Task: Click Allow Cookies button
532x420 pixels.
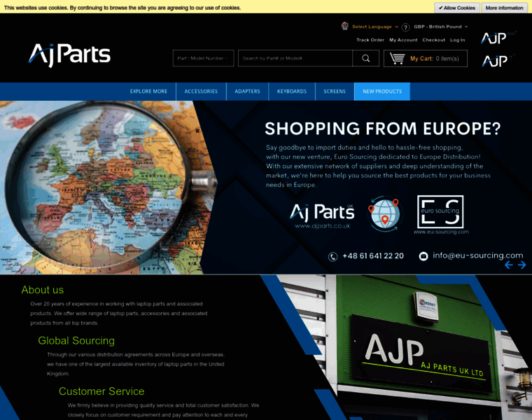Action: pos(456,8)
